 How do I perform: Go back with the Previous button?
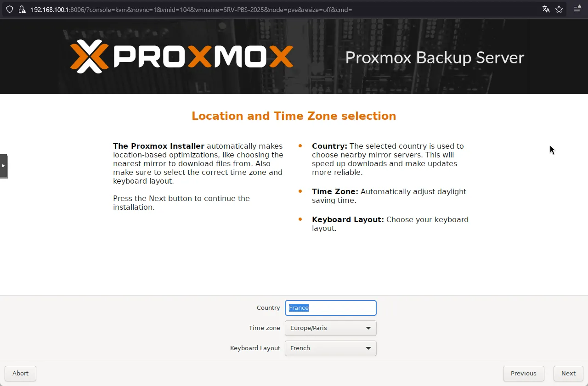coord(524,373)
